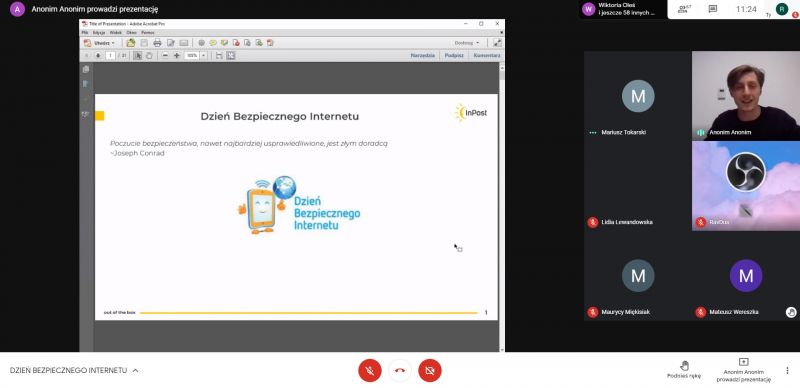The height and width of the screenshot is (388, 800).
Task: Open the Widok menu in Acrobat
Action: coord(116,32)
